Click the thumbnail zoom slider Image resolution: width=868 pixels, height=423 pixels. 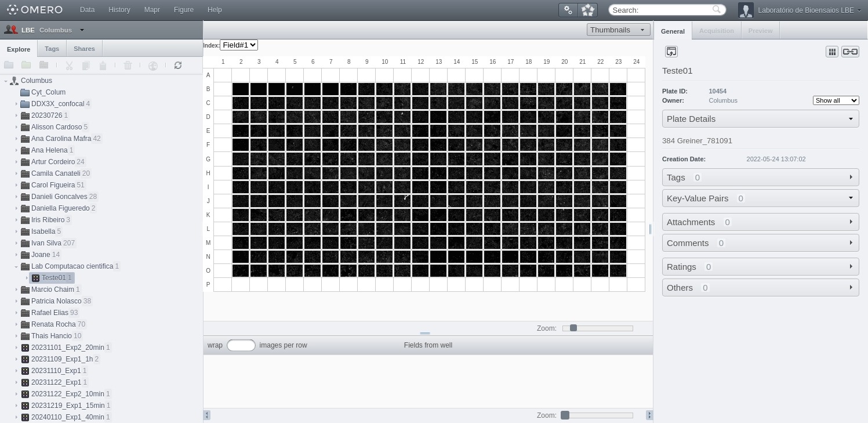573,328
